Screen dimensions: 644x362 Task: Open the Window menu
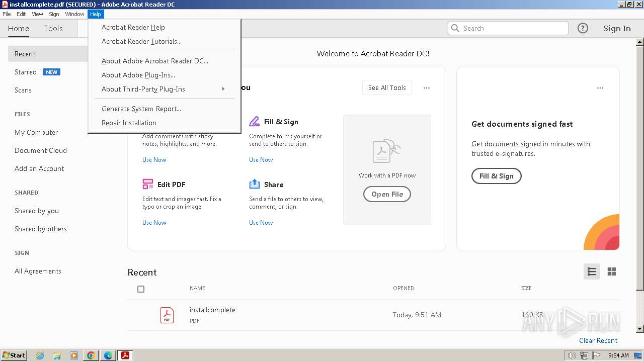tap(74, 14)
